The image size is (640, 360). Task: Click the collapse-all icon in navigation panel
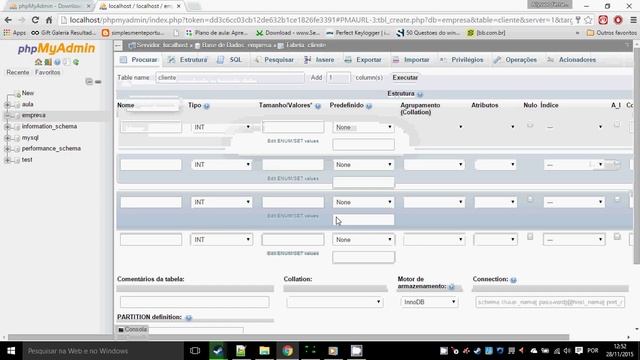coord(89,82)
